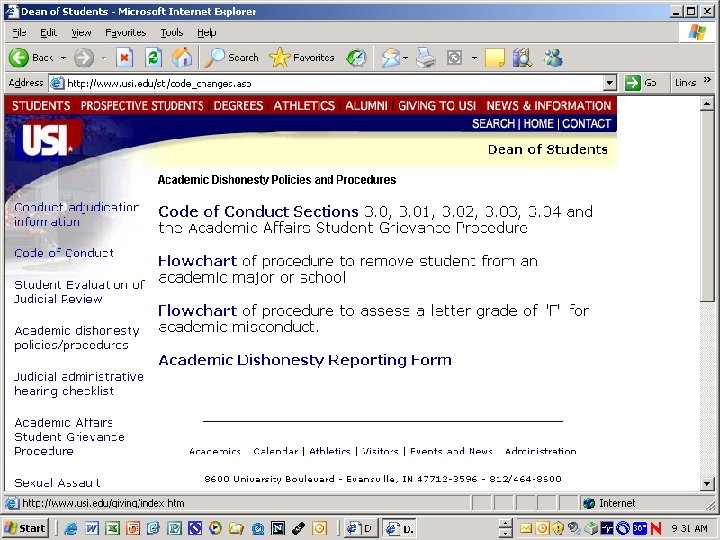Open Code of Conduct Sections link

(x=258, y=212)
